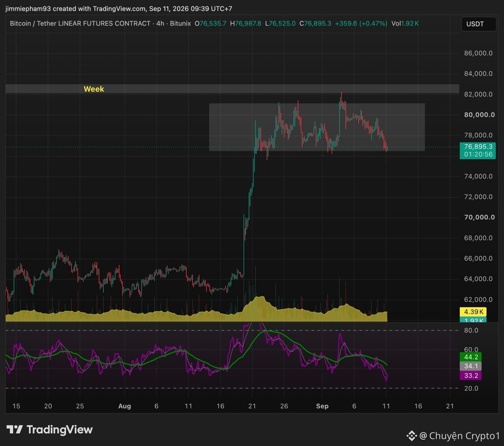Click the Sep marker on time axis
Screen dimensions: 504x446
(322, 406)
